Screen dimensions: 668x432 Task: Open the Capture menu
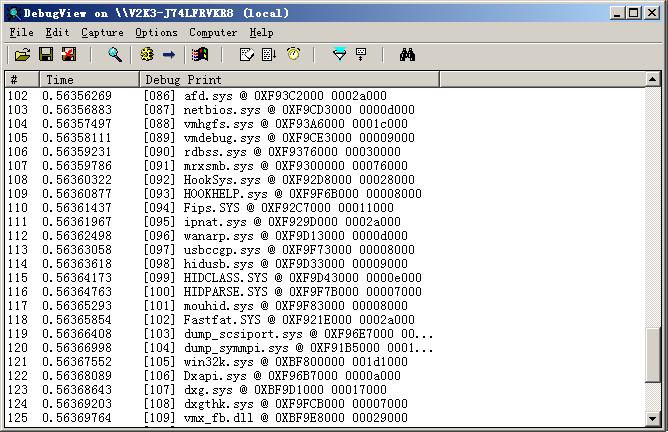[102, 32]
